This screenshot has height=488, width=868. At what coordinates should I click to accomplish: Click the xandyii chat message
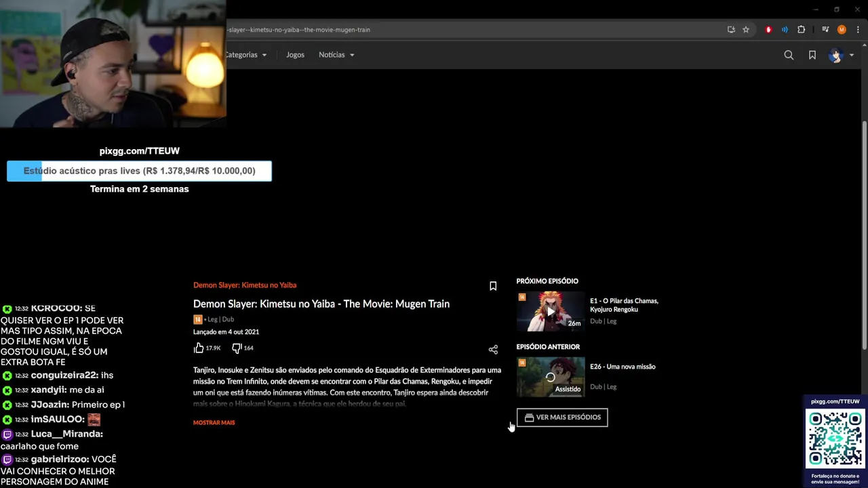click(53, 390)
